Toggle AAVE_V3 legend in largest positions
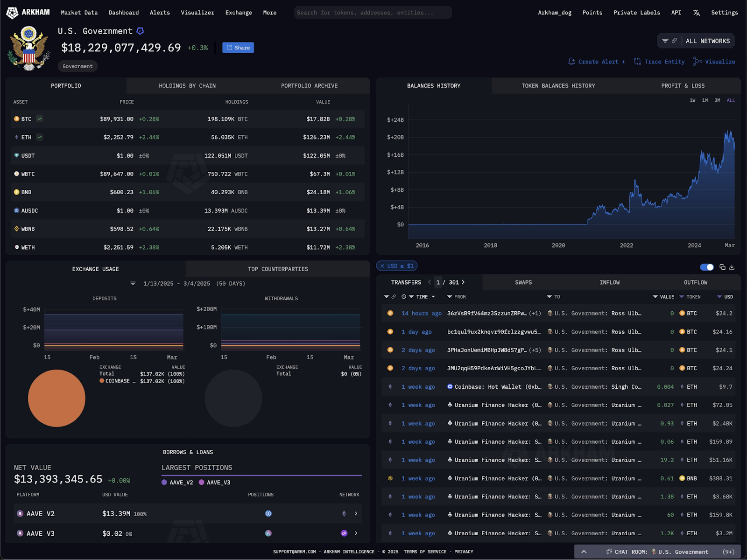The height and width of the screenshot is (560, 747). pos(214,483)
